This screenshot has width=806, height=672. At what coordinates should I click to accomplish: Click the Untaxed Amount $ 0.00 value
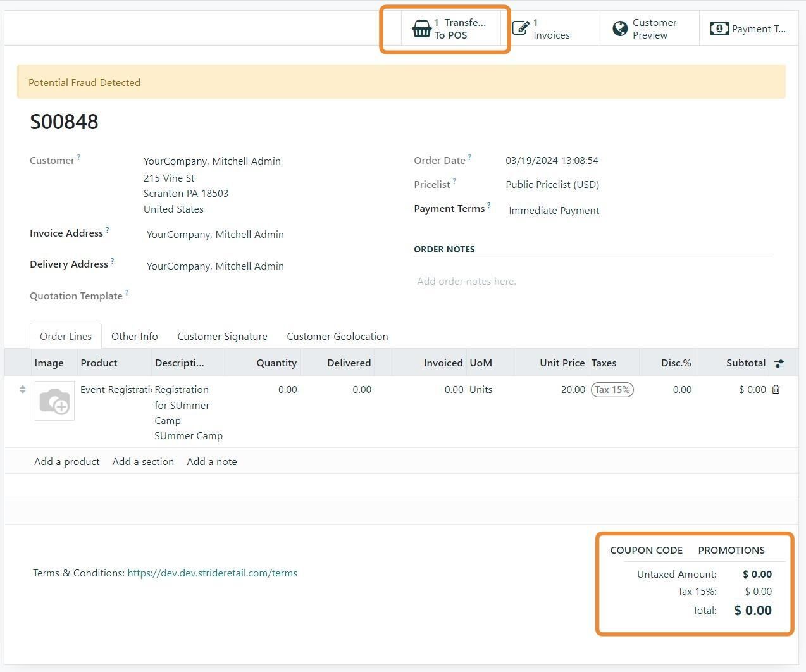(x=757, y=574)
